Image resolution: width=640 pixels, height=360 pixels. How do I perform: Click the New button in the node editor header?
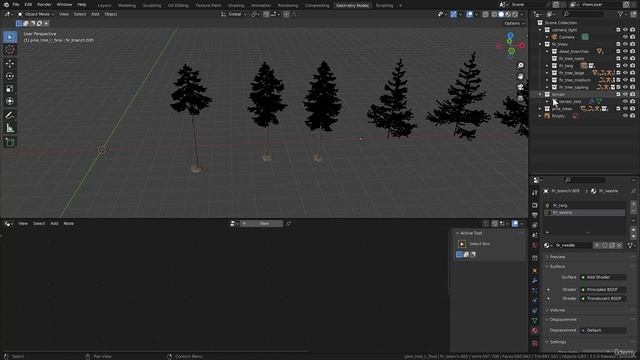(x=261, y=224)
